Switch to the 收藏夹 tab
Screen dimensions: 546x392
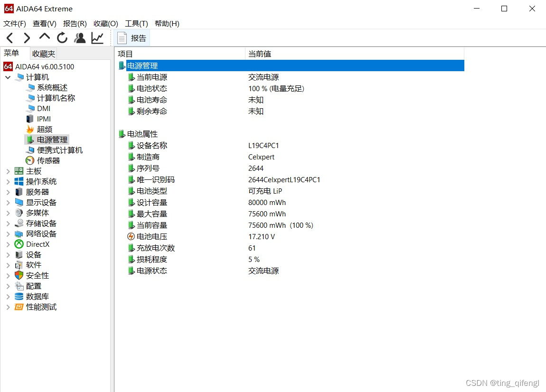click(44, 54)
